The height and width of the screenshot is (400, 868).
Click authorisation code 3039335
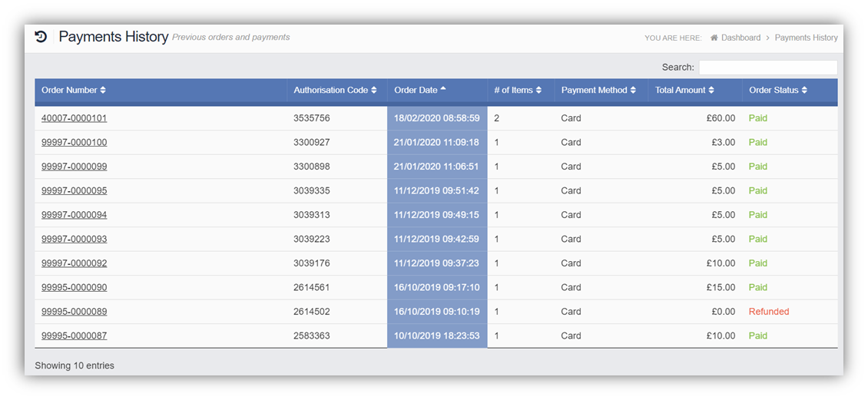click(x=312, y=190)
